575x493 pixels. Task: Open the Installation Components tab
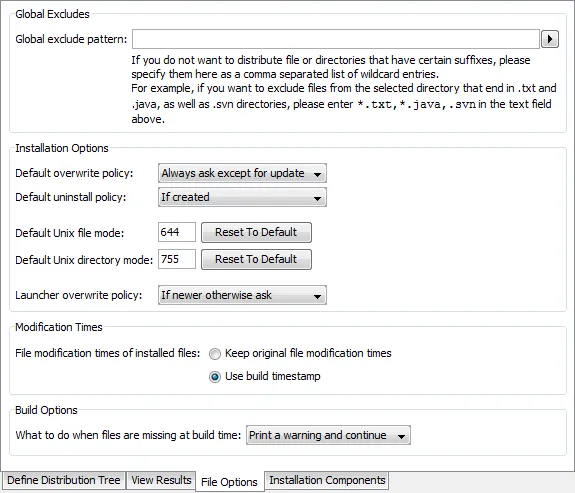coord(327,480)
